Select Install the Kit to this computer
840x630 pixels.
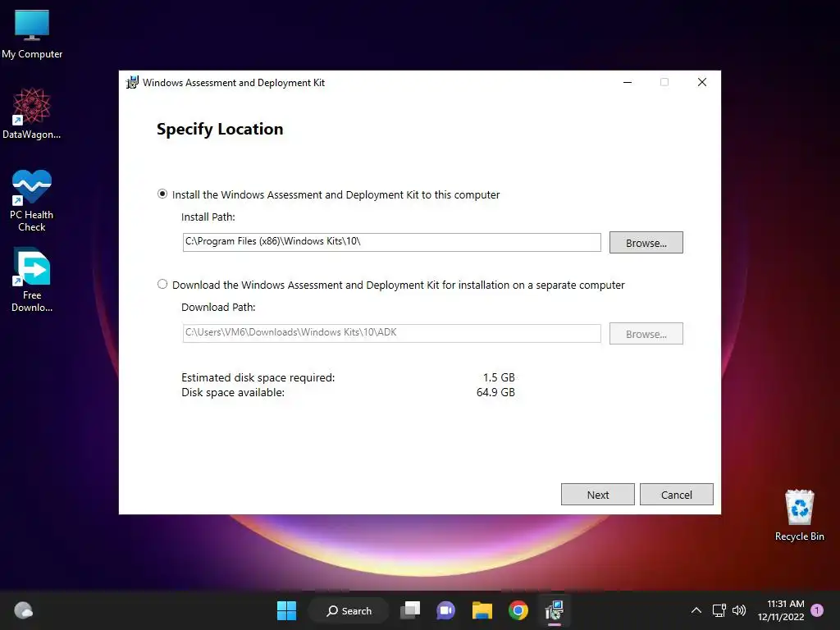point(328,194)
